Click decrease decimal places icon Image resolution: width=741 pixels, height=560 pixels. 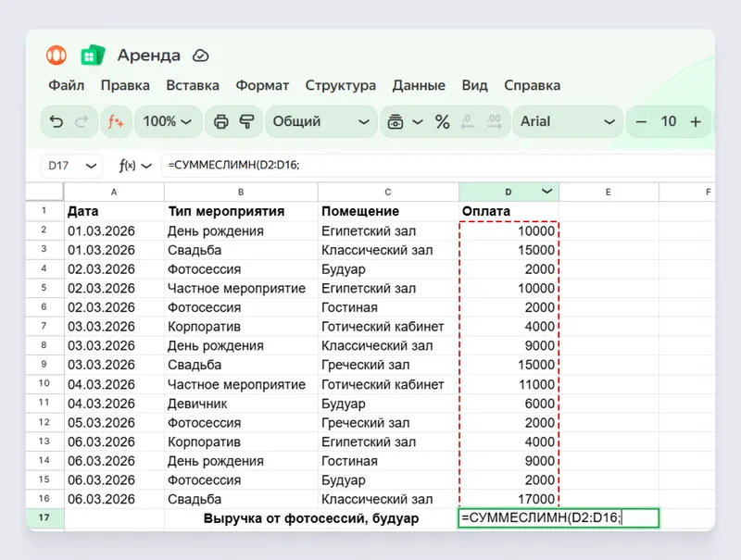(468, 122)
